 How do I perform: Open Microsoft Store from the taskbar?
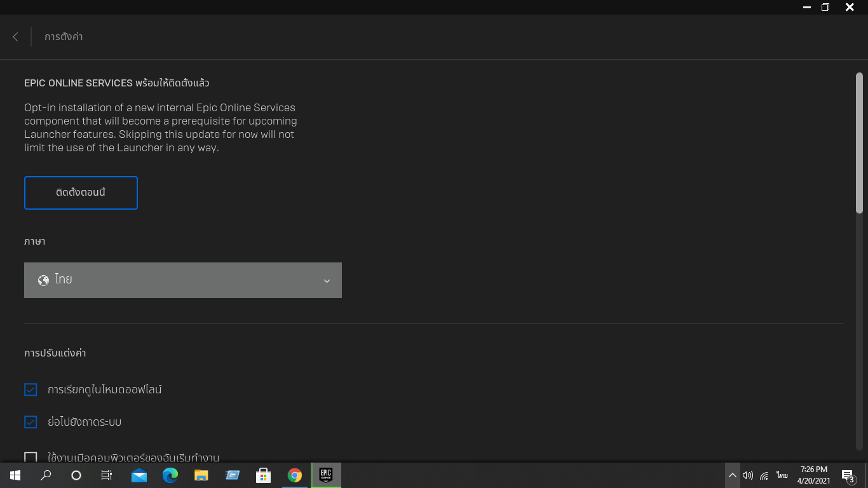[264, 475]
